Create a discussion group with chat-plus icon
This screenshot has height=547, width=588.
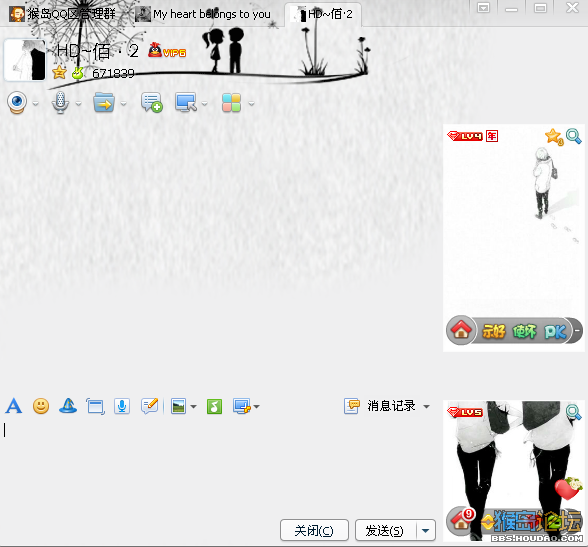click(151, 102)
